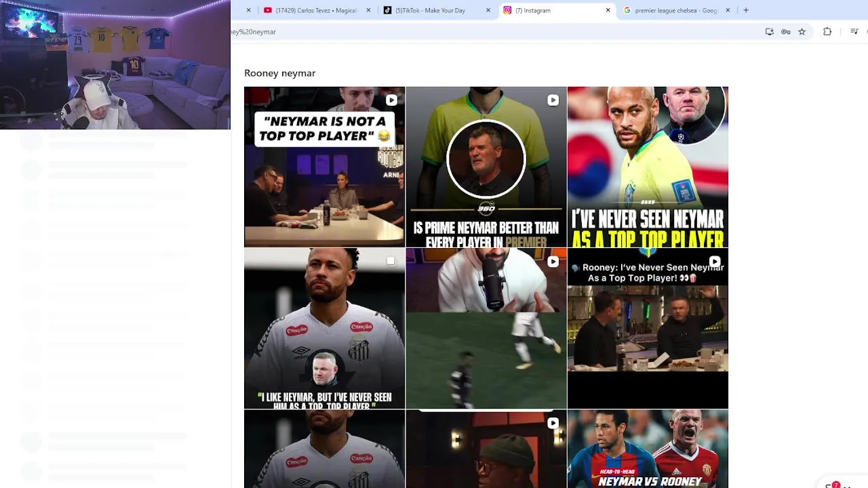Open the "Neymar vs Rooney" head-to-head post
The image size is (868, 488).
pos(648,449)
